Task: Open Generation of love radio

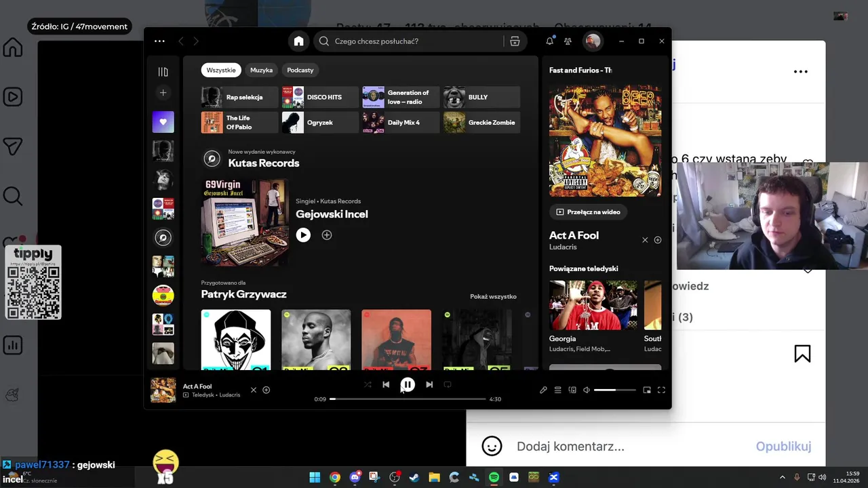Action: 401,97
